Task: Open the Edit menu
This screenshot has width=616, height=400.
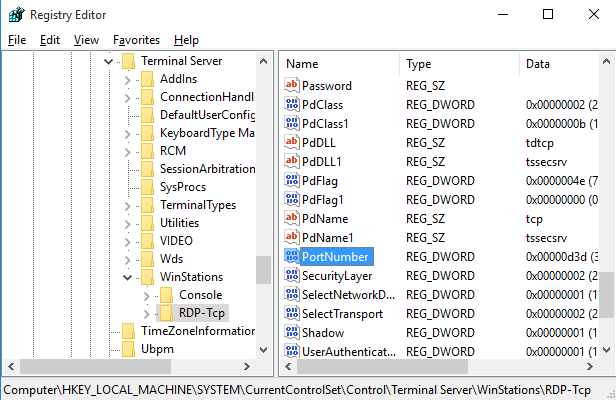Action: [x=50, y=40]
